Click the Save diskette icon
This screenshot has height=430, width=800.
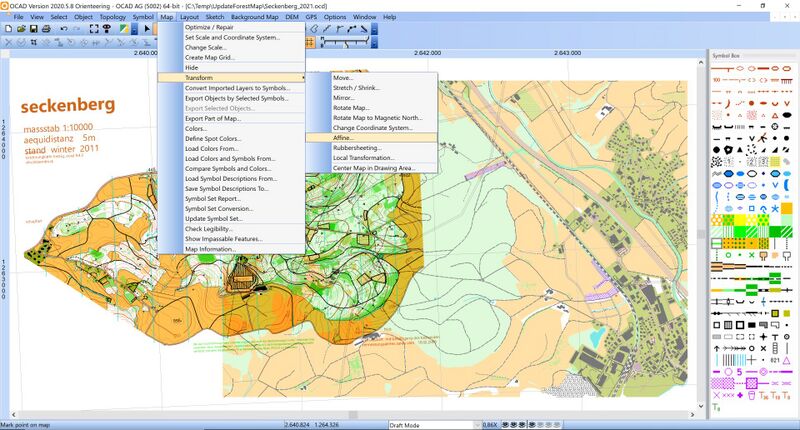point(34,29)
